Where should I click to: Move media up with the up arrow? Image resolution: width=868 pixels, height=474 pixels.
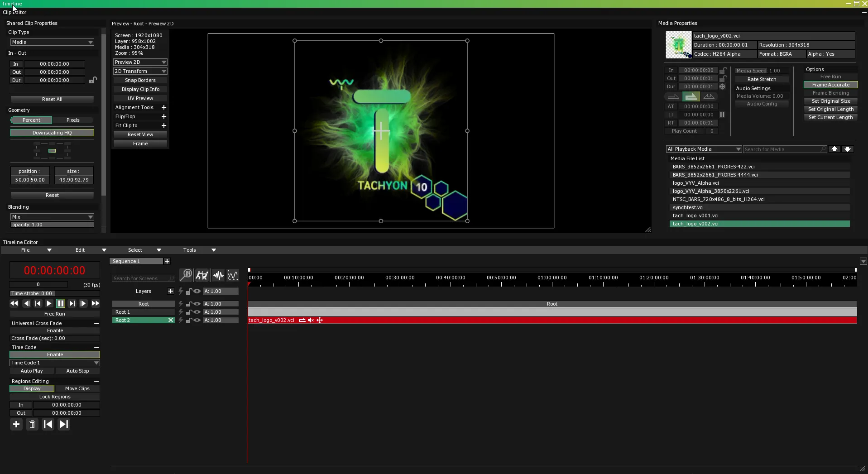tap(834, 149)
